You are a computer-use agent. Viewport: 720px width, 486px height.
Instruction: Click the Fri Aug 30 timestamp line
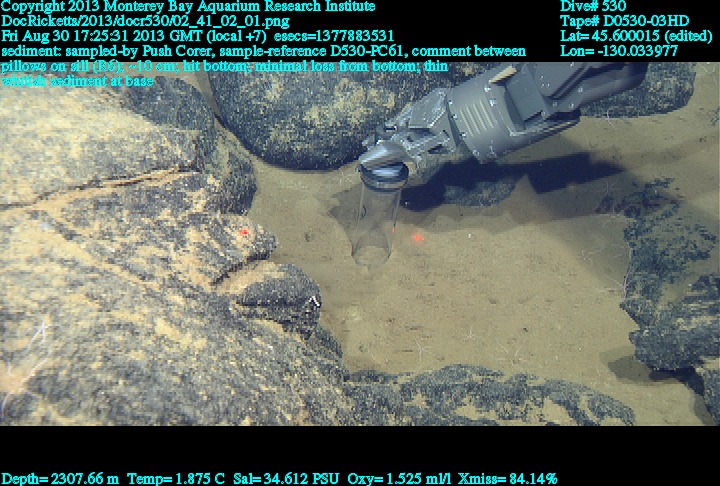[197, 36]
